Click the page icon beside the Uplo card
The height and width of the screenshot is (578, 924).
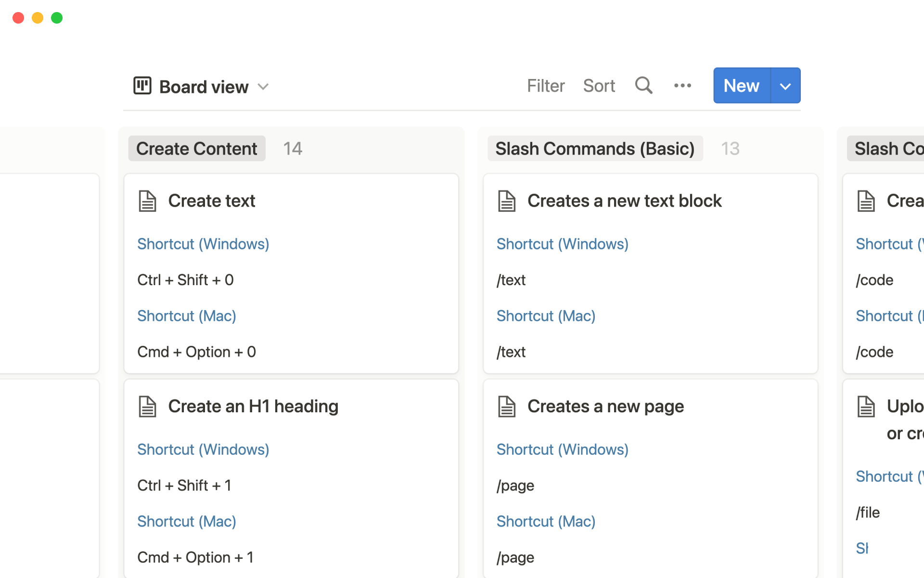click(x=866, y=407)
